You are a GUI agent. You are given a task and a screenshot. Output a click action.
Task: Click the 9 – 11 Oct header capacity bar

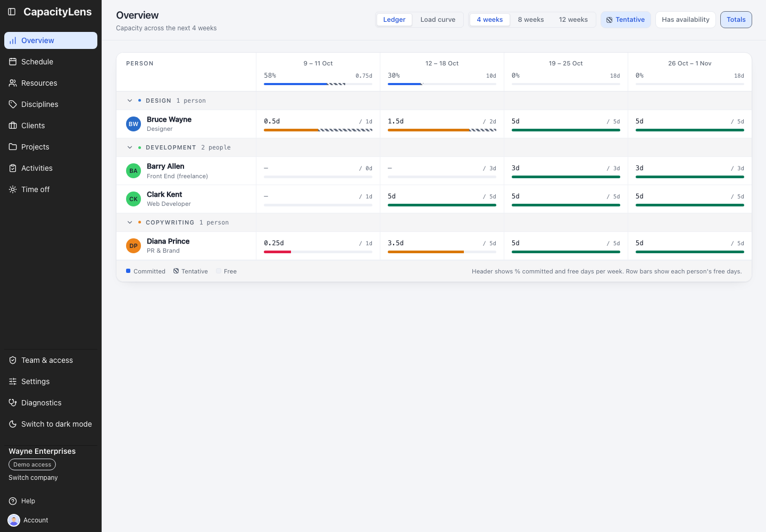pyautogui.click(x=318, y=84)
